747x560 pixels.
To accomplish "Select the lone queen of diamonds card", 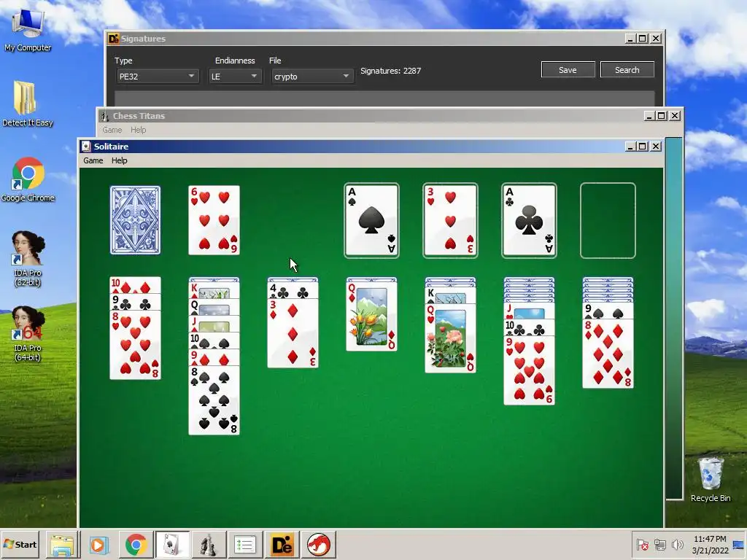I will click(x=371, y=316).
